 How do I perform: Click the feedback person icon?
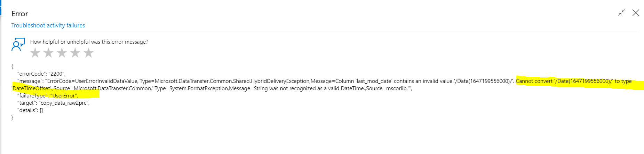(18, 45)
